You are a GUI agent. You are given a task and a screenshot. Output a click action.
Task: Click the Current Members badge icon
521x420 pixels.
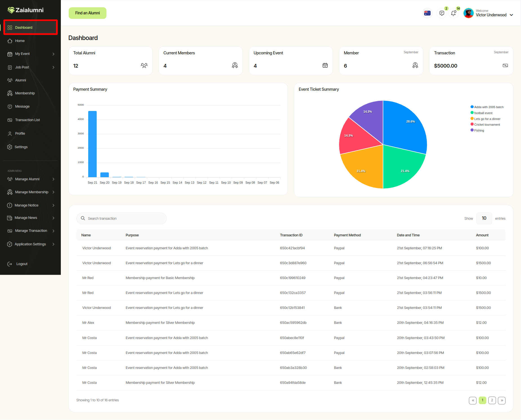[x=235, y=65]
